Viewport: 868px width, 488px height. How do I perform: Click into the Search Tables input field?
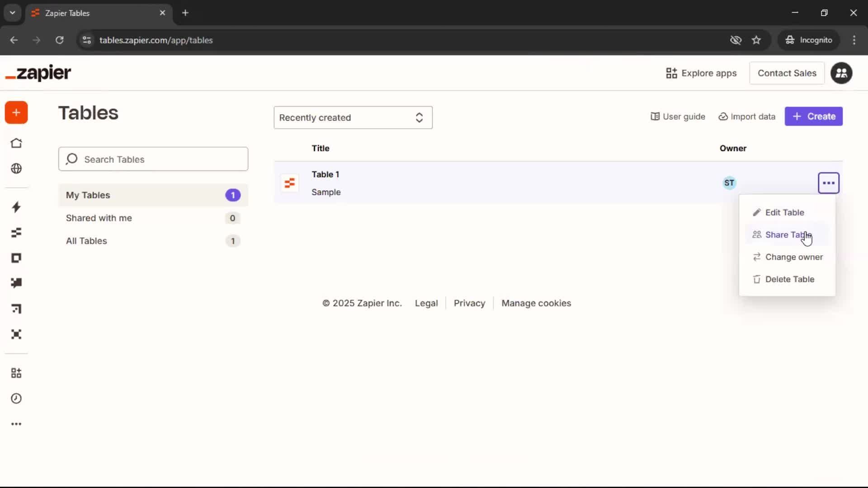tap(153, 159)
